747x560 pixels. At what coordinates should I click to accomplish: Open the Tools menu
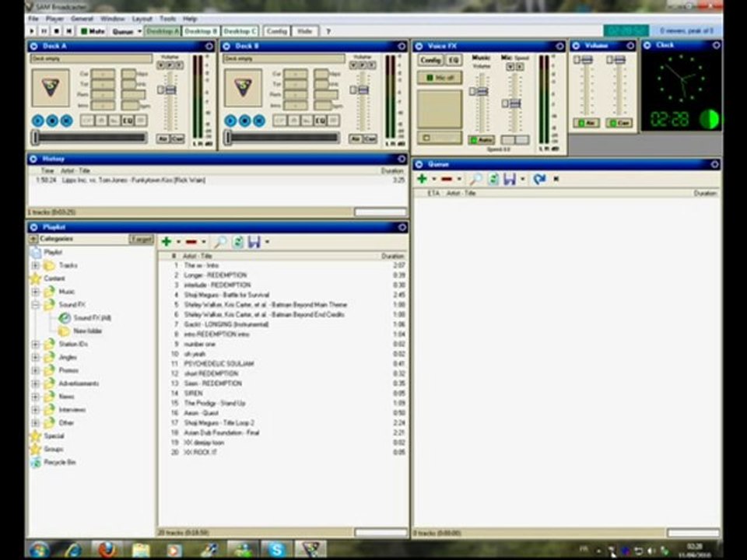coord(167,18)
